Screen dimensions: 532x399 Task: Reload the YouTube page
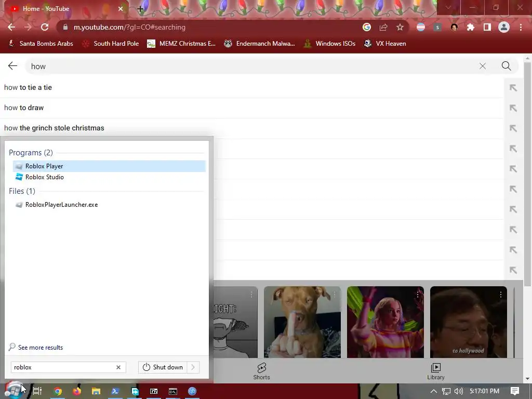click(45, 27)
